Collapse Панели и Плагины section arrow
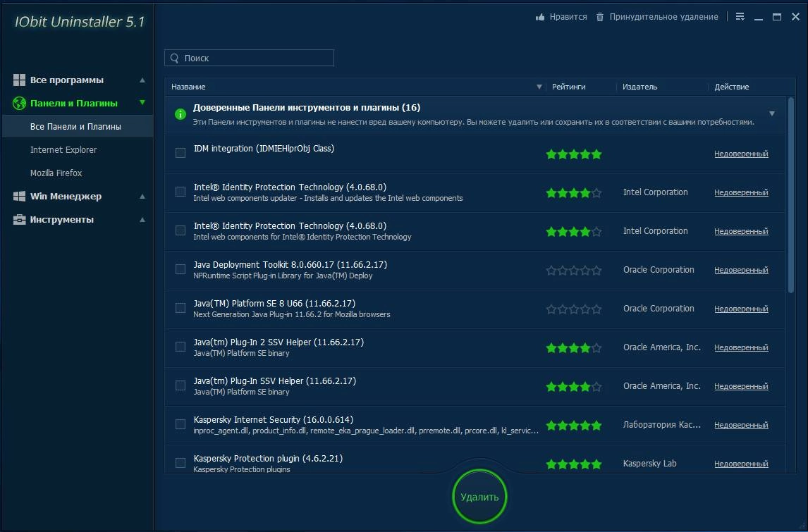The height and width of the screenshot is (532, 808). coord(142,103)
